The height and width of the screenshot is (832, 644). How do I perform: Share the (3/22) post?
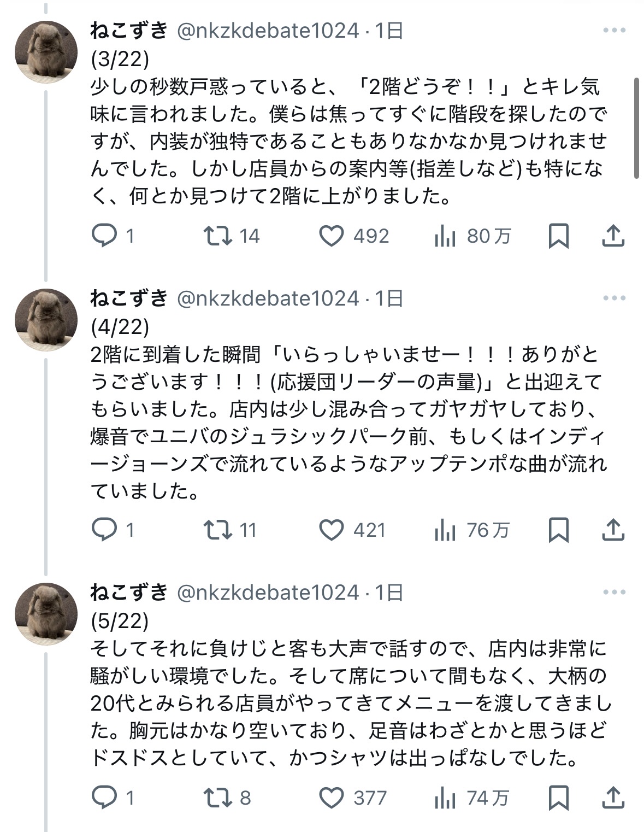613,236
